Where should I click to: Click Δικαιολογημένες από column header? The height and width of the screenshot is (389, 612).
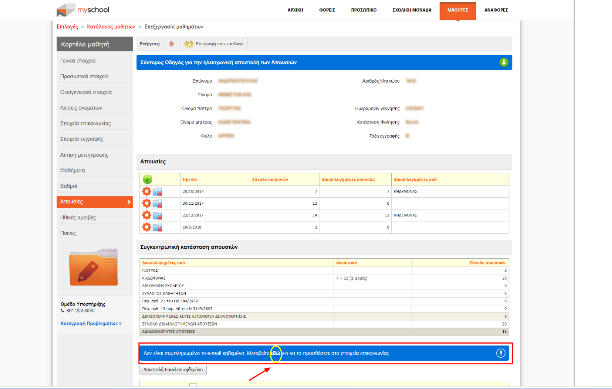pos(415,179)
